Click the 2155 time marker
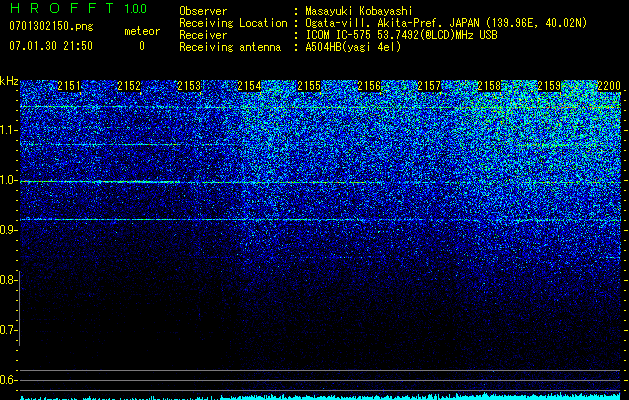 coord(309,86)
